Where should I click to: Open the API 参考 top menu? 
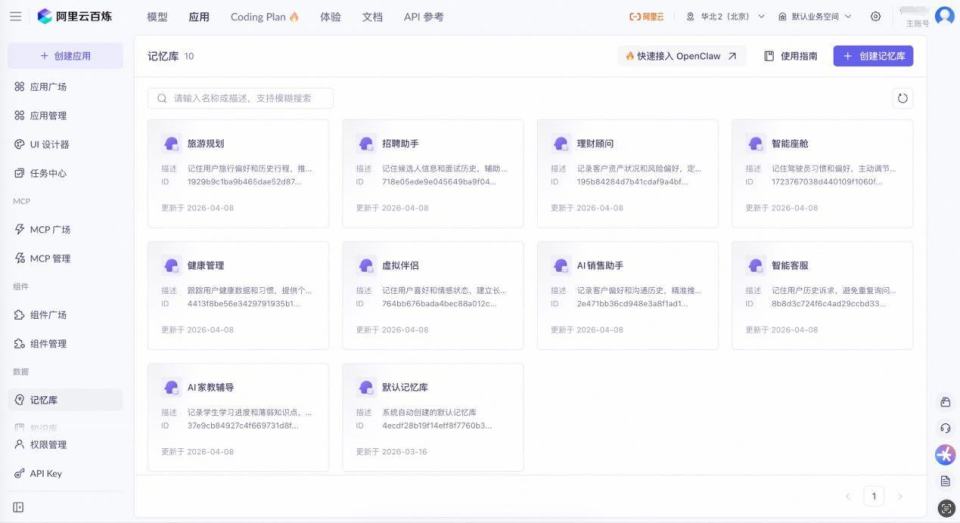[424, 17]
